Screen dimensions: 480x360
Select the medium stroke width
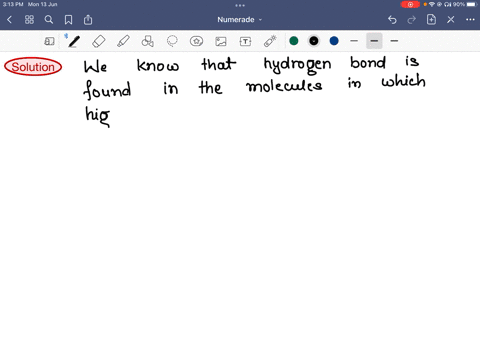[x=374, y=41]
